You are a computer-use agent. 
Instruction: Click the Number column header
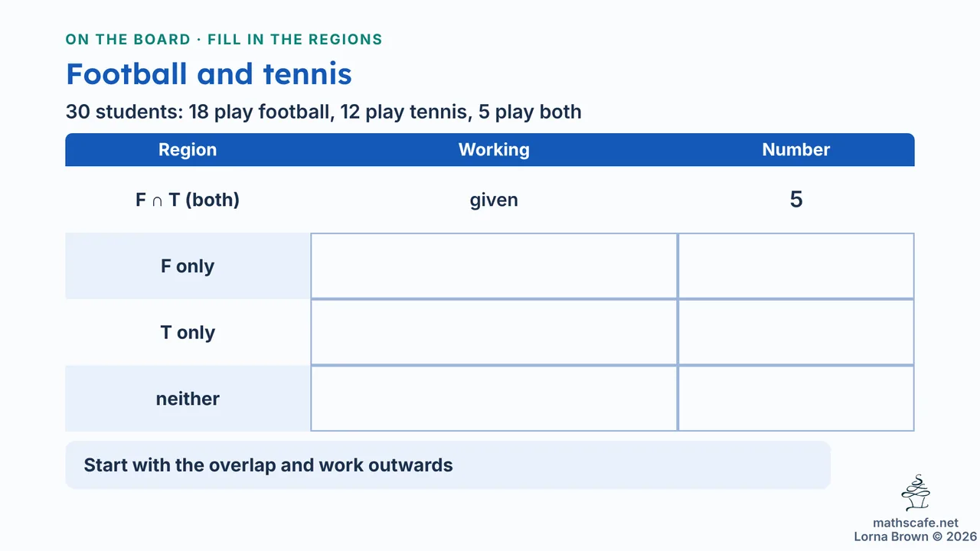(x=796, y=150)
